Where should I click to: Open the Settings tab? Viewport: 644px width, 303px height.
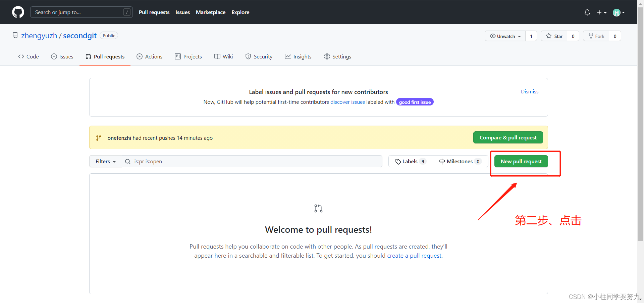point(338,57)
